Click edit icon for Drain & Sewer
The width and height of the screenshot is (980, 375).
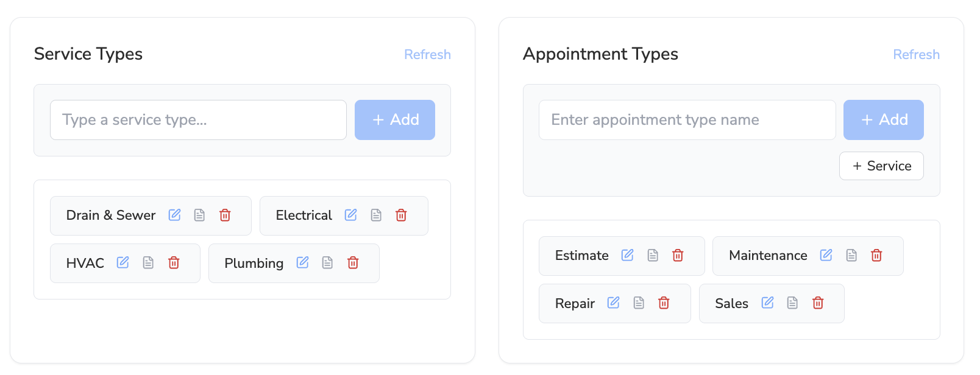pos(175,215)
